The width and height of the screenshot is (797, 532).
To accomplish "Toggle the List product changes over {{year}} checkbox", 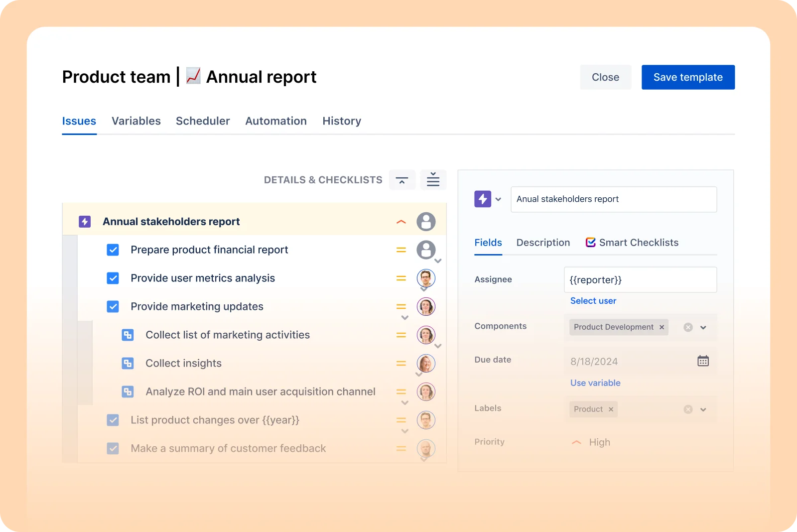I will point(113,420).
